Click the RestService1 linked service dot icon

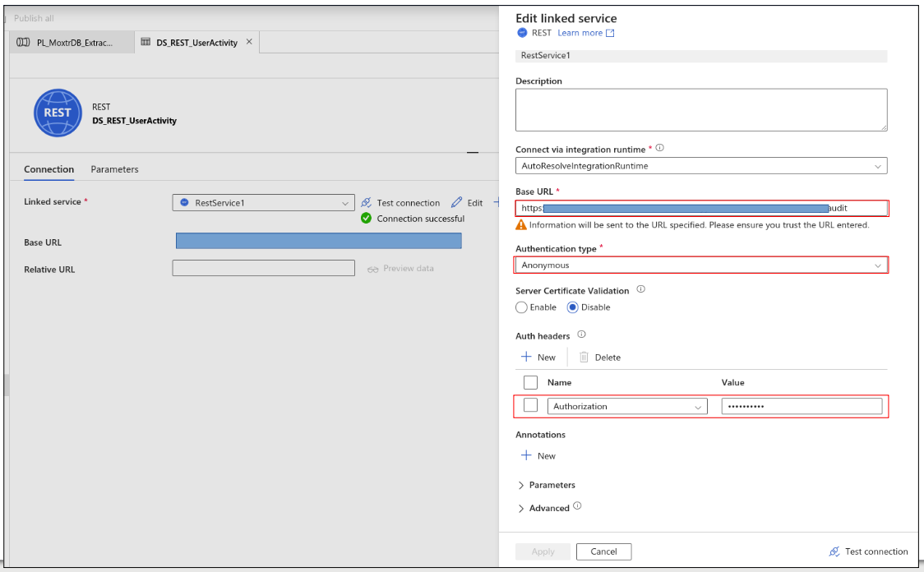pyautogui.click(x=184, y=203)
